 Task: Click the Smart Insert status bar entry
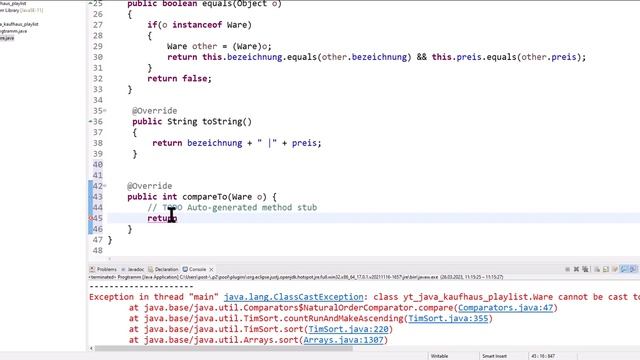[x=494, y=356]
